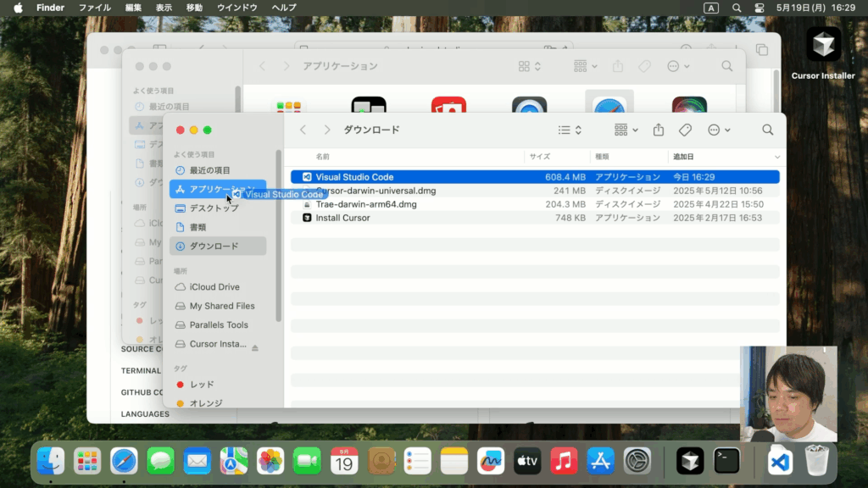This screenshot has height=488, width=868.
Task: Sort by the 追加日 column header
Action: 683,157
